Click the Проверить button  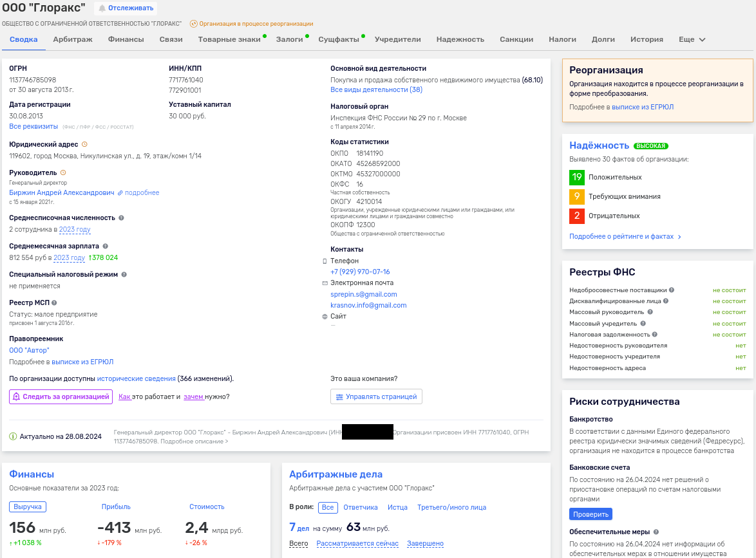pos(591,514)
